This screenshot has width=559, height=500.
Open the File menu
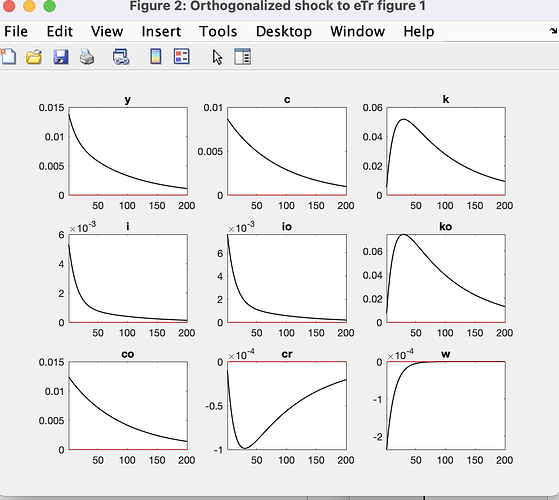click(16, 31)
